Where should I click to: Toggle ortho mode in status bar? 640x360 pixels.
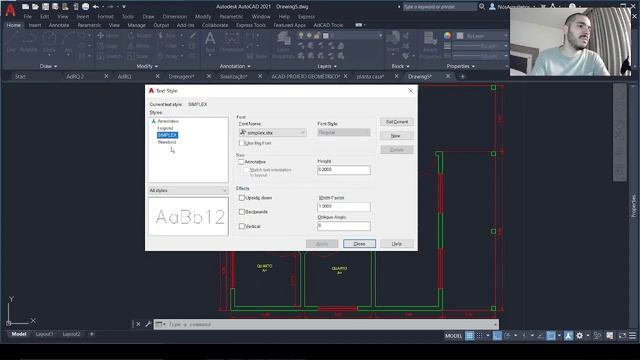(497, 336)
